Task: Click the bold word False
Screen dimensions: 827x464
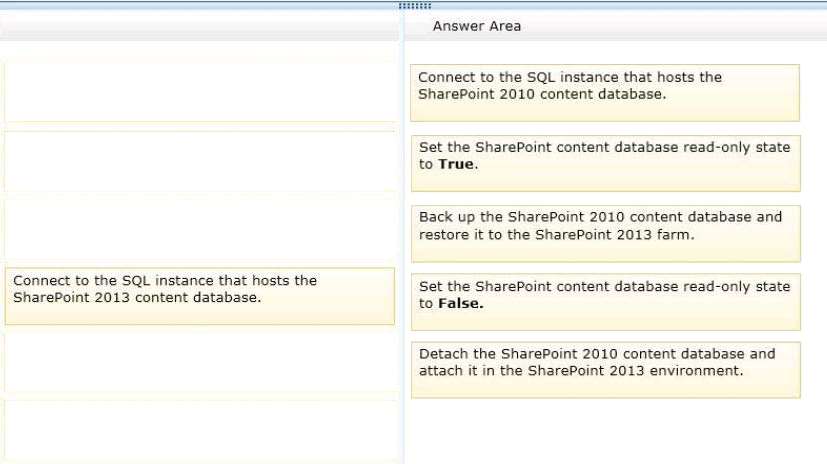Action: click(460, 303)
